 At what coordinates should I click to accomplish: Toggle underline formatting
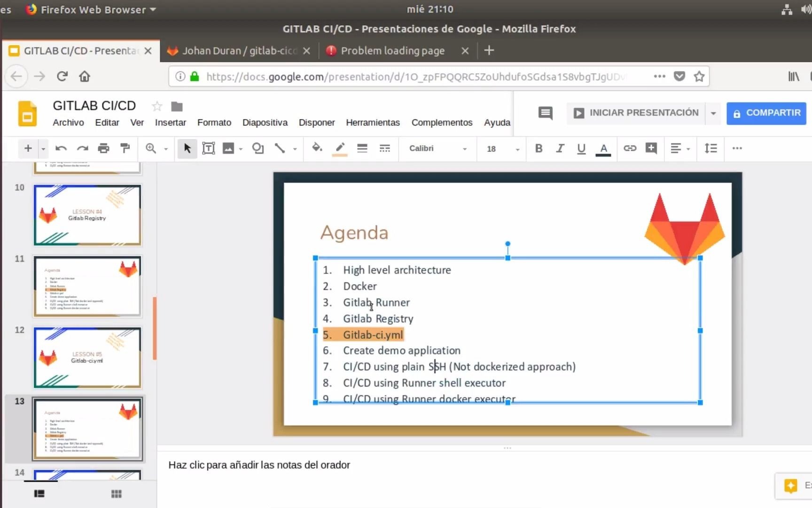[x=581, y=149]
